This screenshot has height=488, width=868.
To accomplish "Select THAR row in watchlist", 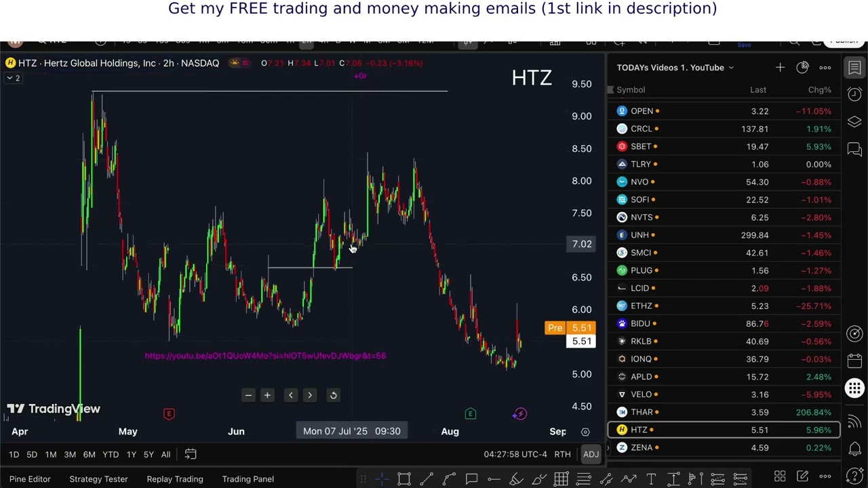I will coord(724,412).
